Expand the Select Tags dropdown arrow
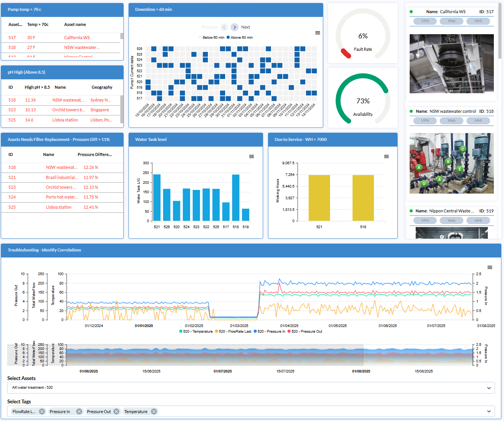504x421 pixels. pos(489,412)
